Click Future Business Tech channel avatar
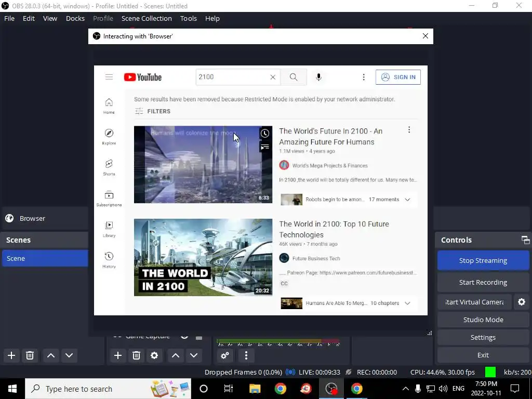Image resolution: width=532 pixels, height=399 pixels. point(284,258)
